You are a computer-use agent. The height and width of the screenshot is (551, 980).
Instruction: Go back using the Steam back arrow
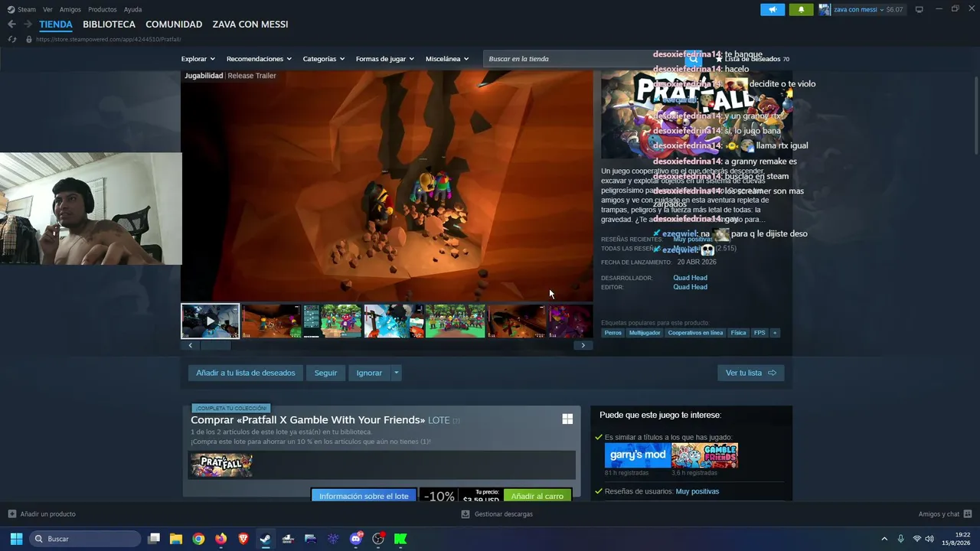[11, 24]
